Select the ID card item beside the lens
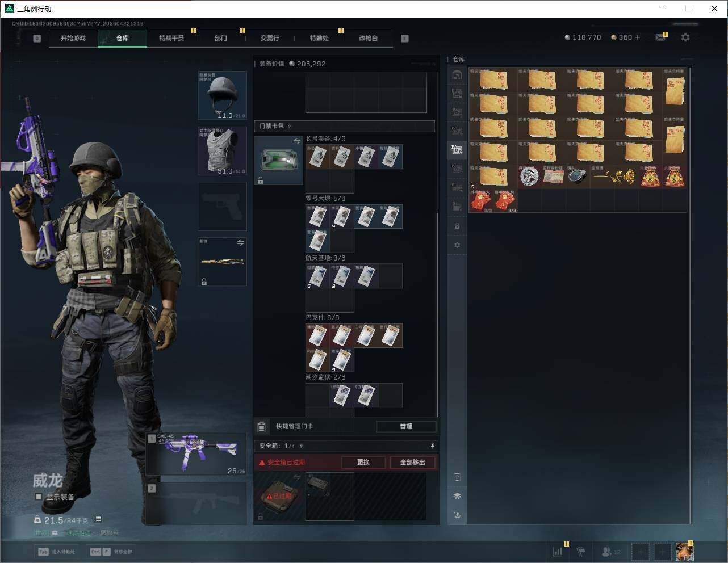 (554, 177)
